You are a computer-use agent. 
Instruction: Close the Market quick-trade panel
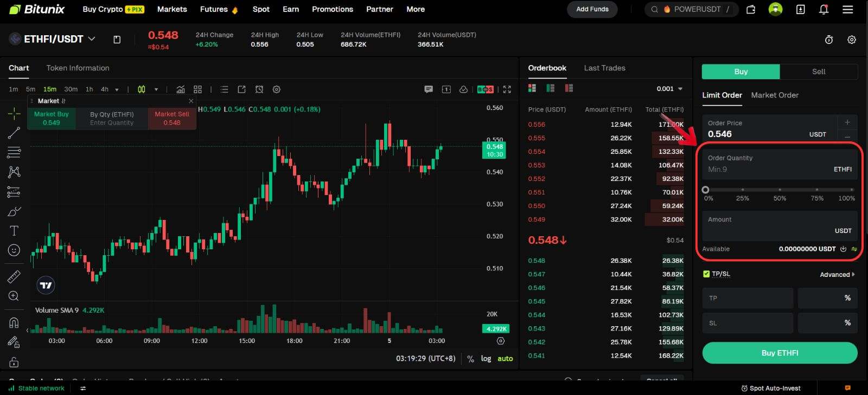(x=191, y=101)
